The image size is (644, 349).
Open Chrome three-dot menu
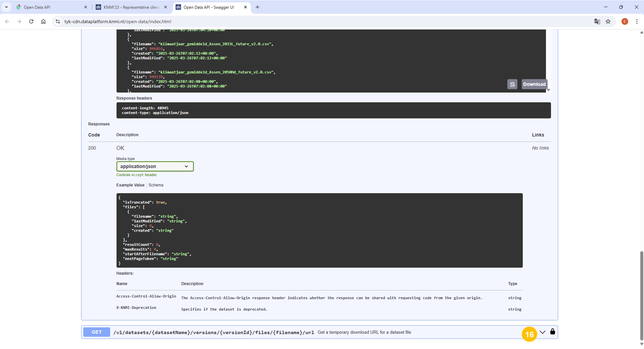coord(637,21)
